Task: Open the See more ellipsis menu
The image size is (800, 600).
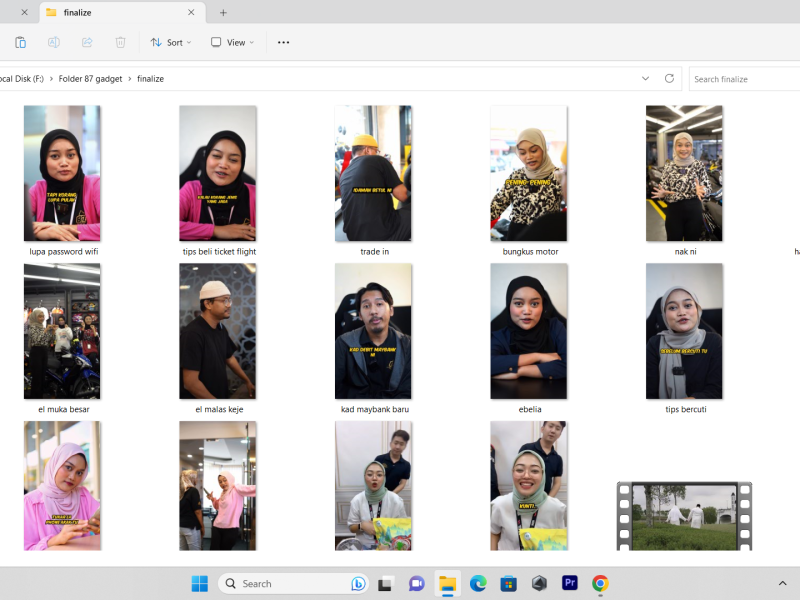Action: click(x=283, y=42)
